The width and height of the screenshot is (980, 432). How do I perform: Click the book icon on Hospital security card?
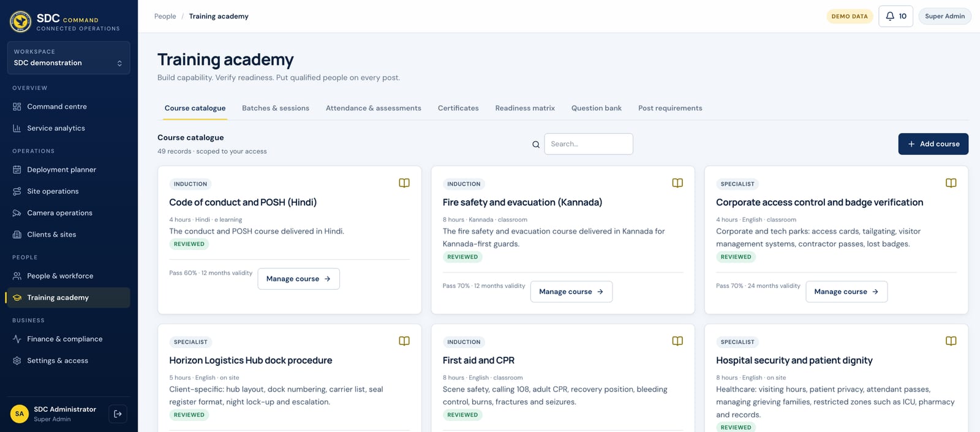(x=951, y=341)
